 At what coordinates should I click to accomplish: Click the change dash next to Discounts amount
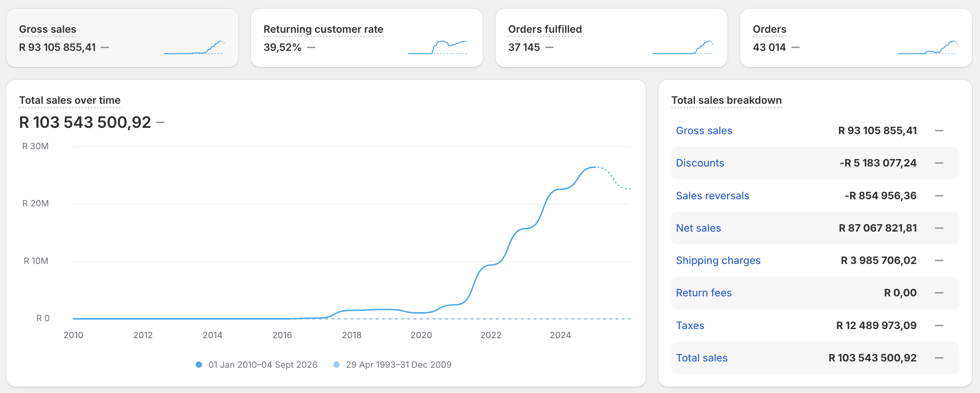coord(939,163)
